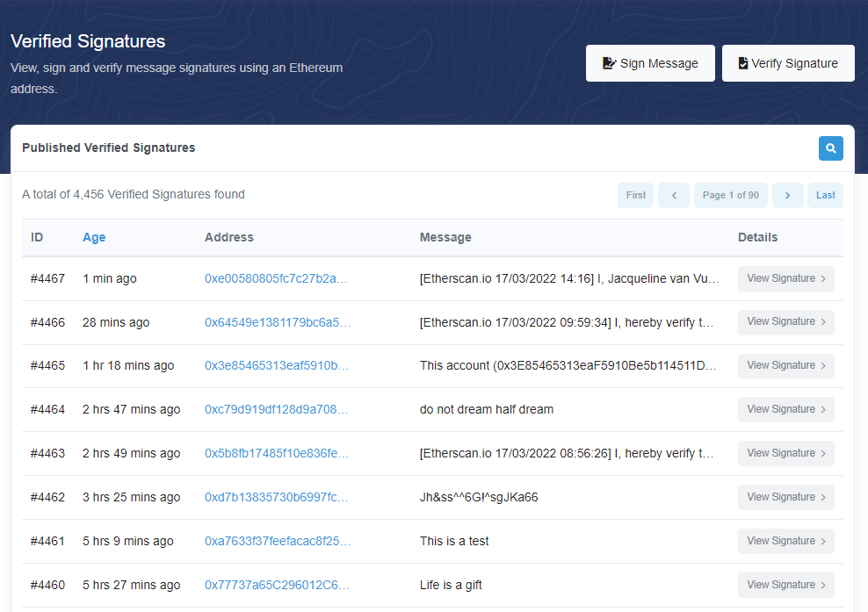
Task: Click the Sign Message button
Action: [650, 63]
